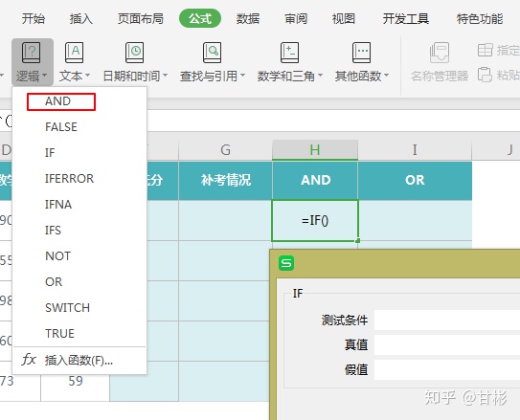Click the 真值 input field

click(x=447, y=344)
